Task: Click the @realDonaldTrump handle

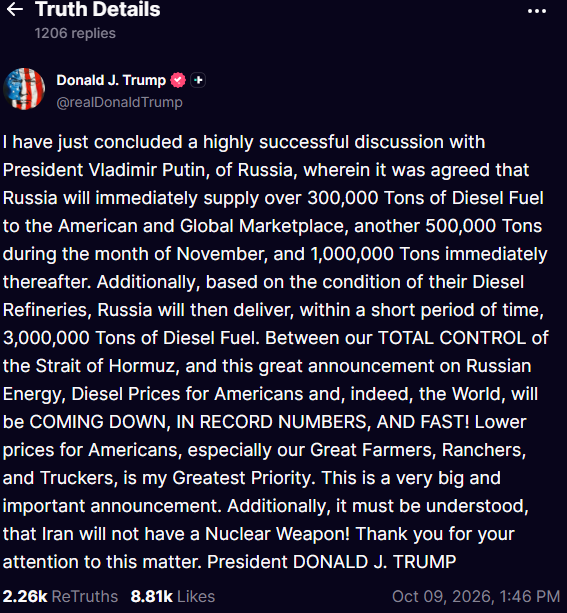Action: (120, 102)
